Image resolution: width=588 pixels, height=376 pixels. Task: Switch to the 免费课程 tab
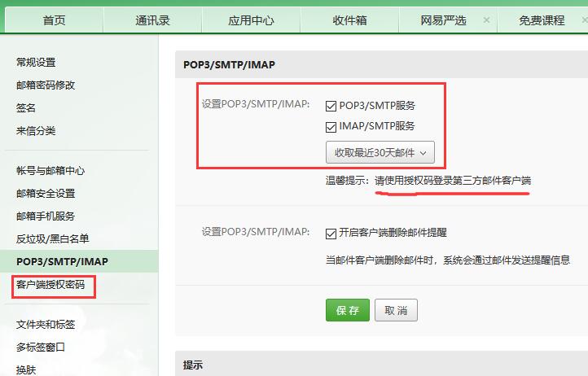(542, 20)
